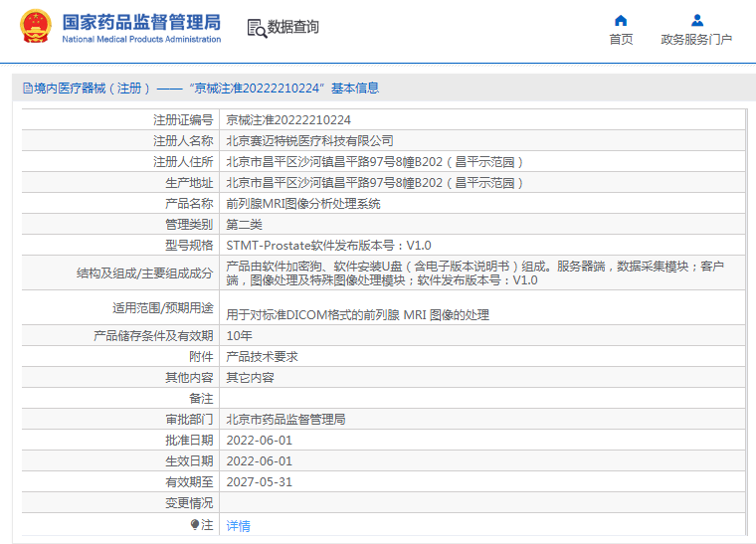Click the 生效日期 value 2022-06-01
This screenshot has height=544, width=756.
260,461
